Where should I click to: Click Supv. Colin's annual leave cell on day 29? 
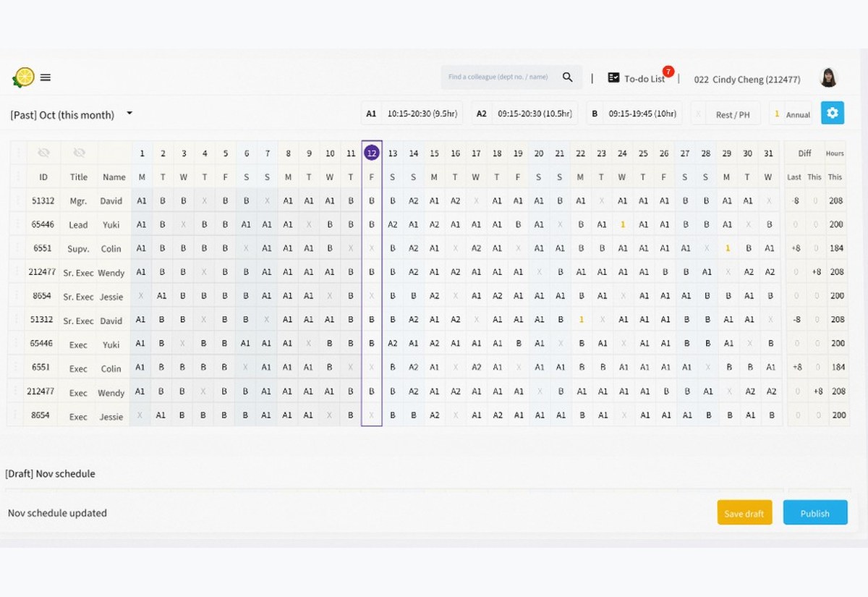pos(727,248)
